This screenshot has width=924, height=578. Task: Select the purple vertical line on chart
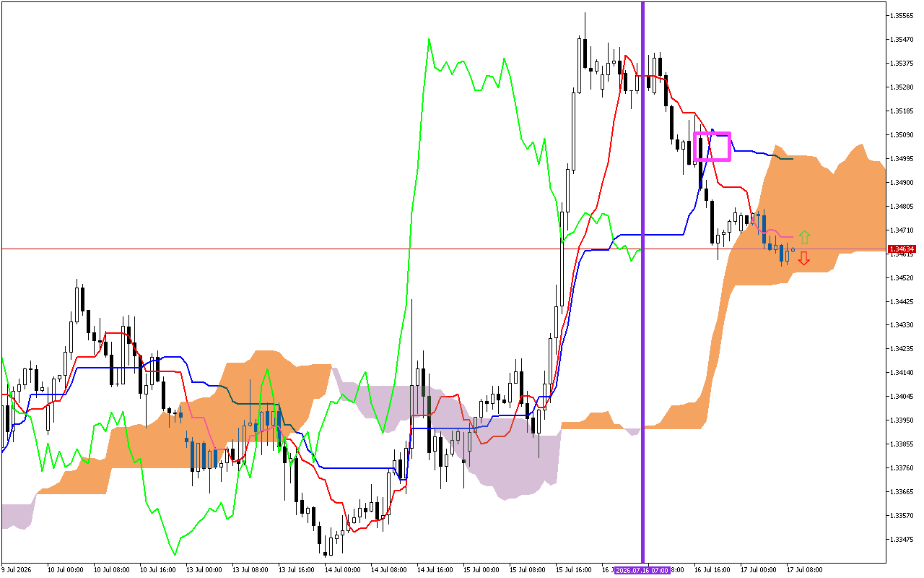pos(642,282)
